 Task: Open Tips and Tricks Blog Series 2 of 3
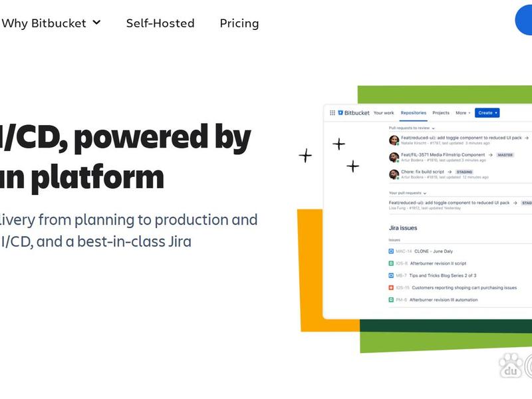(443, 275)
